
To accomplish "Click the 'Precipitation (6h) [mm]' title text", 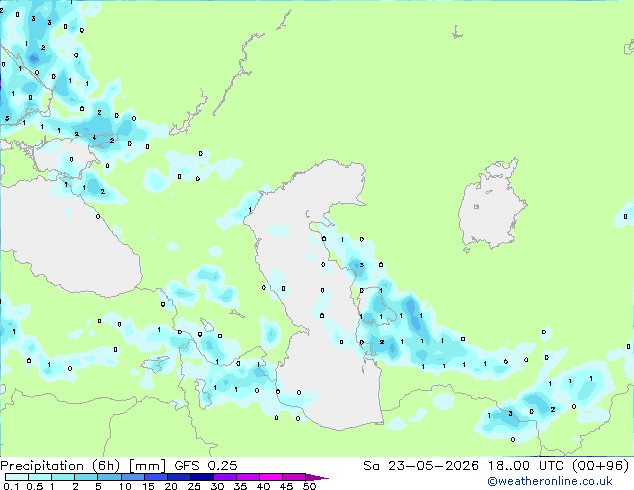I will click(83, 466).
